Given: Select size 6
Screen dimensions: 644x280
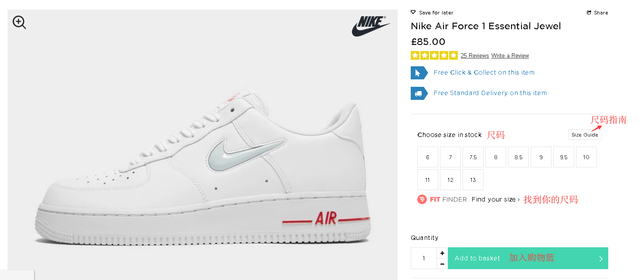Looking at the screenshot, I should point(428,157).
